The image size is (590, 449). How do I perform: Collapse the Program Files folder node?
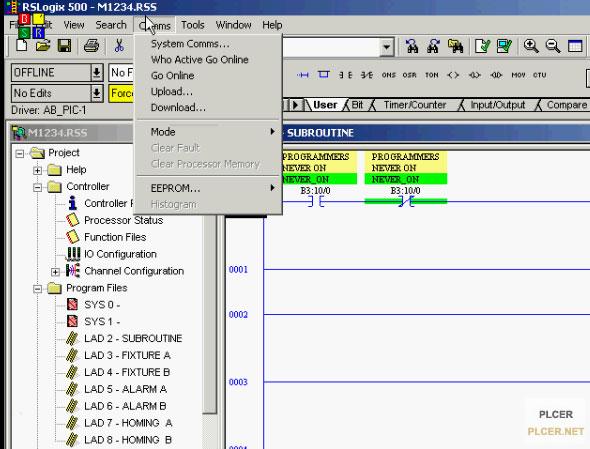click(x=37, y=289)
